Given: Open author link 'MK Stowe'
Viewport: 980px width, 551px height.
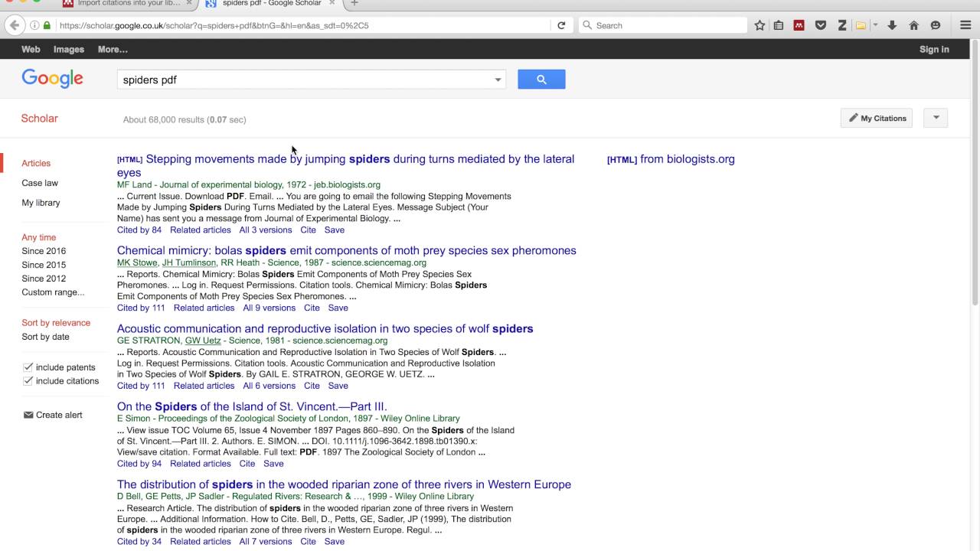Looking at the screenshot, I should click(x=137, y=262).
